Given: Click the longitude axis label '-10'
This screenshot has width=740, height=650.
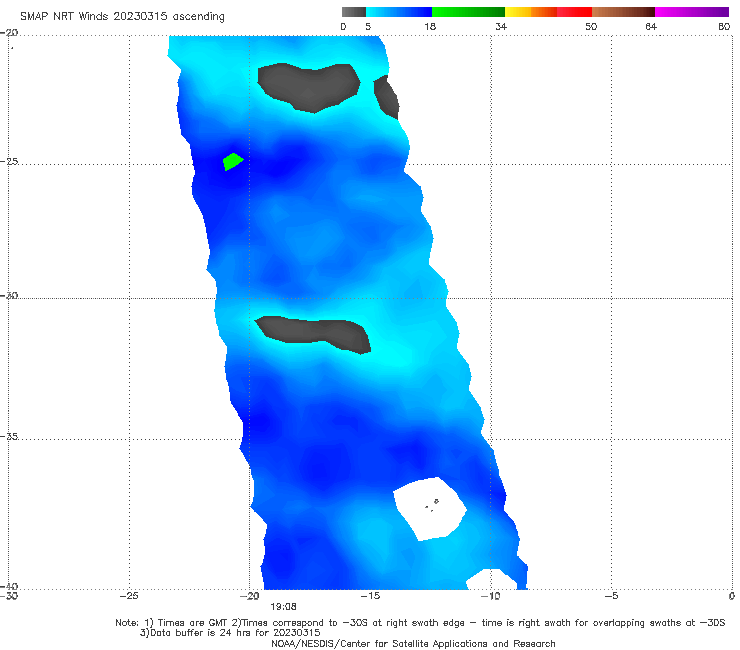Looking at the screenshot, I should (x=490, y=596).
